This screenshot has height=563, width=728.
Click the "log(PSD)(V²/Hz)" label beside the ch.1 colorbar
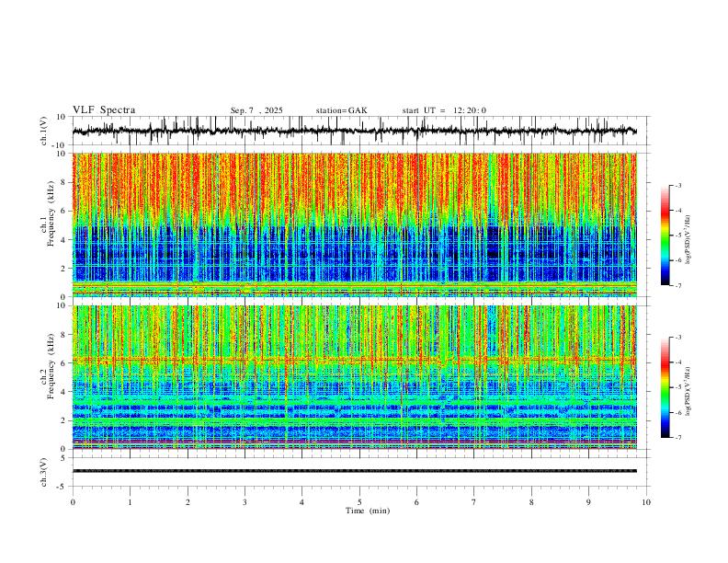coord(688,240)
